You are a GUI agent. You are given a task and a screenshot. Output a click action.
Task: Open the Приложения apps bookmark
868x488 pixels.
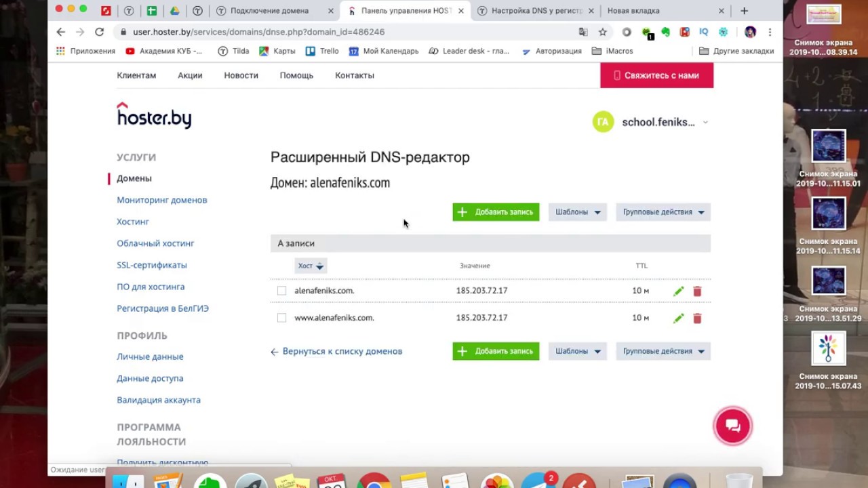pos(86,51)
